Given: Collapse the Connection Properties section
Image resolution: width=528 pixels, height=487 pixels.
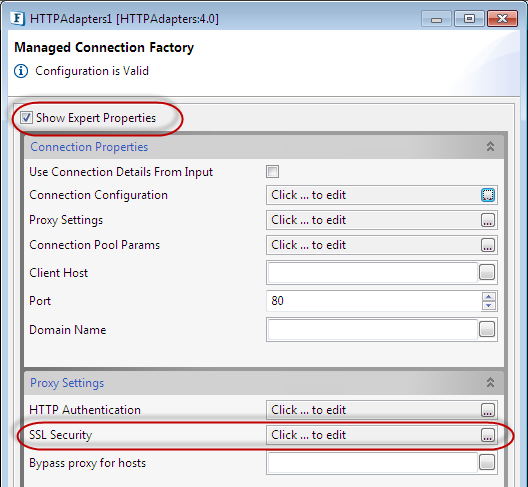Looking at the screenshot, I should pos(490,147).
